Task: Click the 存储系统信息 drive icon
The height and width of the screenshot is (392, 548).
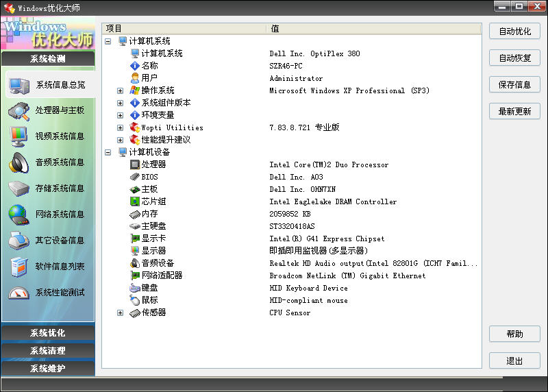Action: pyautogui.click(x=18, y=188)
